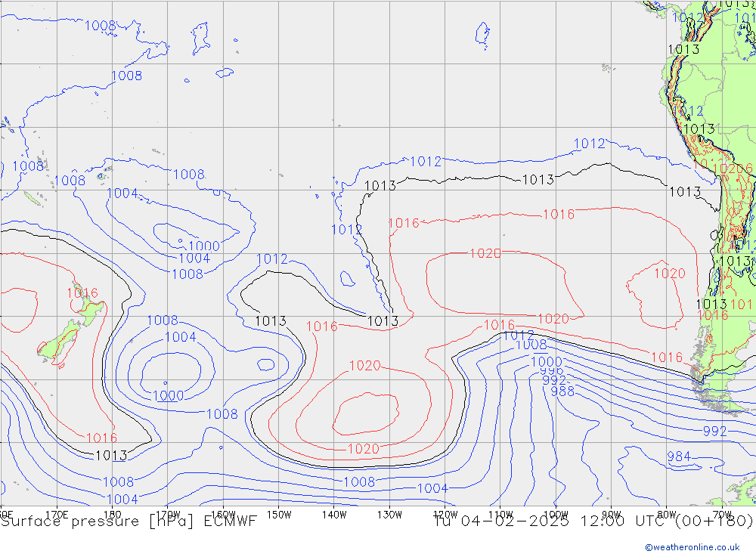Image resolution: width=756 pixels, height=554 pixels.
Task: Click the 170E longitude label
Action: (x=57, y=514)
